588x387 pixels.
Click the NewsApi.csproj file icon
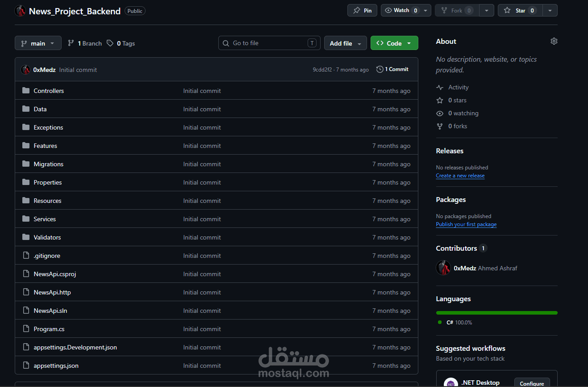[x=26, y=274]
